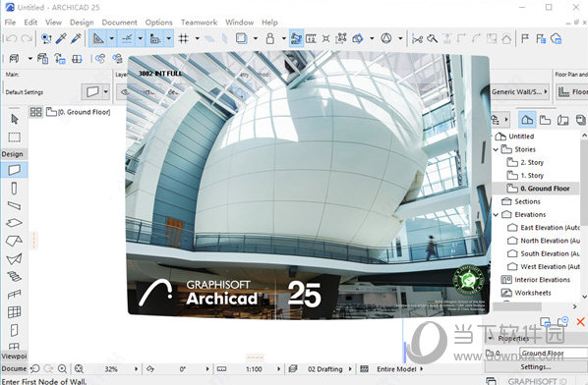Image resolution: width=588 pixels, height=385 pixels.
Task: Click the Project Map icon in Navigator
Action: [x=527, y=120]
